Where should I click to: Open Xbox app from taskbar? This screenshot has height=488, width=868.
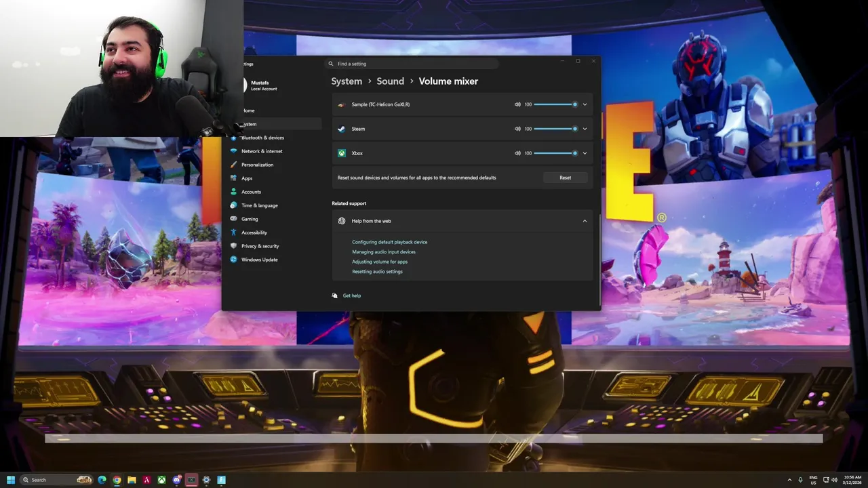pos(161,480)
